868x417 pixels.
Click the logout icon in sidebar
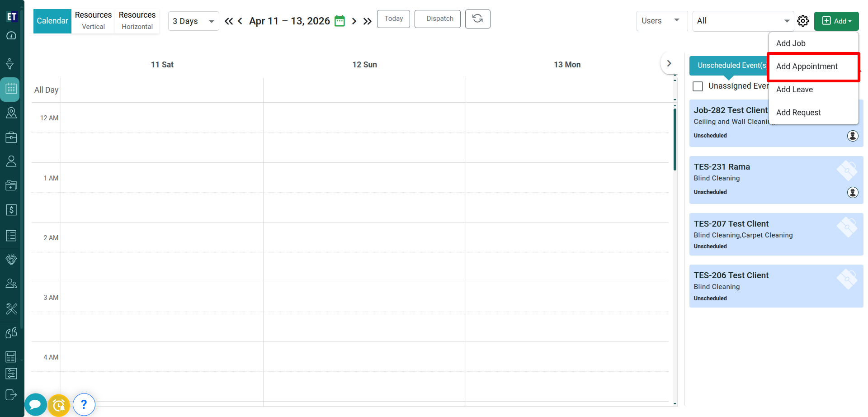pos(11,395)
